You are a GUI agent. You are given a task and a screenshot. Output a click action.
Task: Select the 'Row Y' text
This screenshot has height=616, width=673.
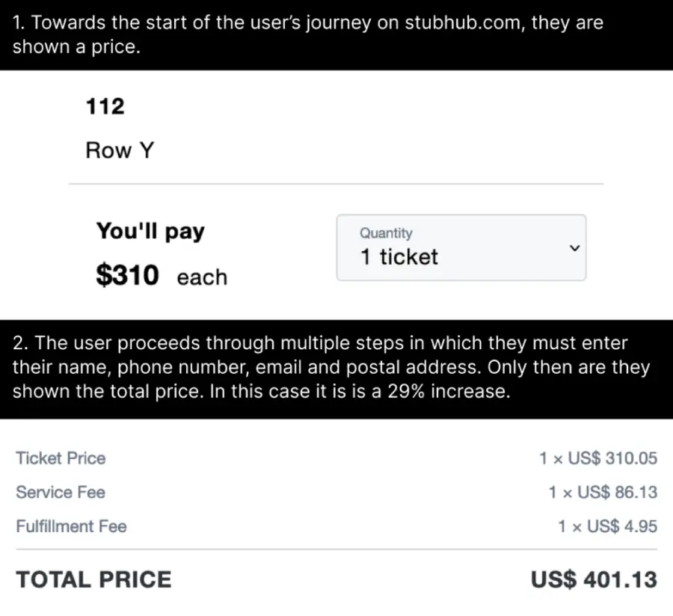[120, 150]
